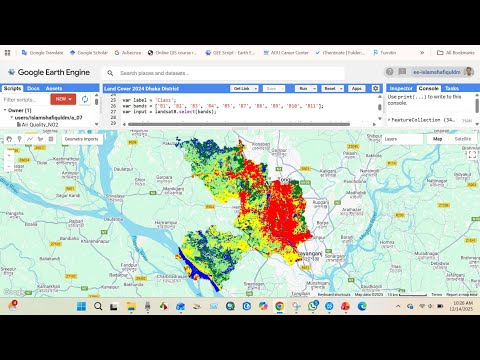Toggle fullscreen map view
Viewport: 480px width, 360px height.
click(x=472, y=154)
